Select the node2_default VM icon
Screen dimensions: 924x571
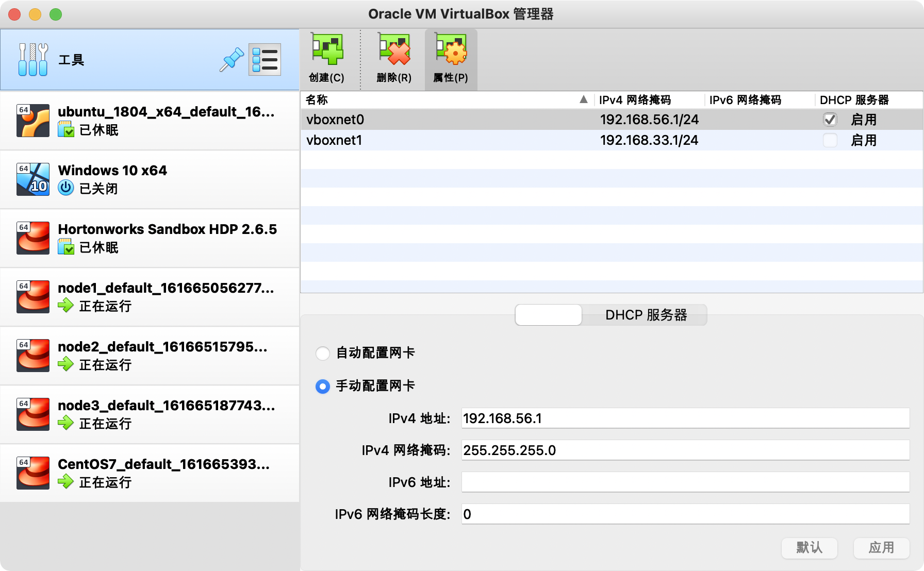pyautogui.click(x=33, y=356)
